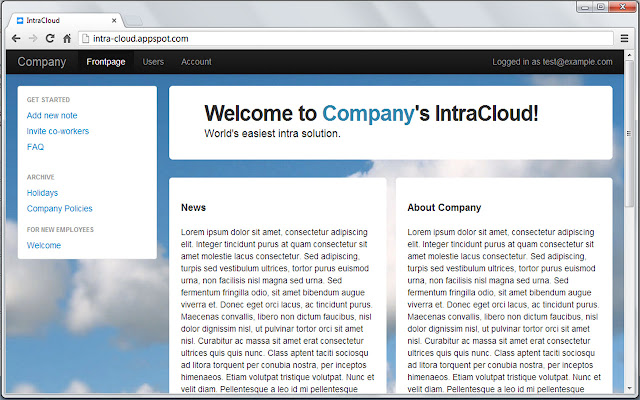Viewport: 640px width, 400px height.
Task: Open Invite co-workers link
Action: [58, 131]
